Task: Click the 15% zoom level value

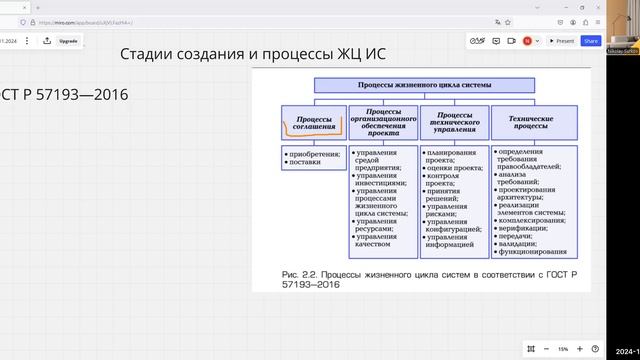Action: pos(563,349)
